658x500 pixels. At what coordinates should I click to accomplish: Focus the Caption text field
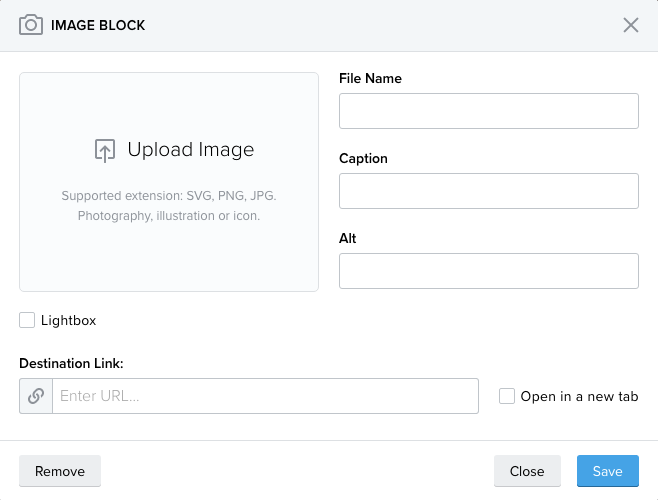pyautogui.click(x=489, y=191)
